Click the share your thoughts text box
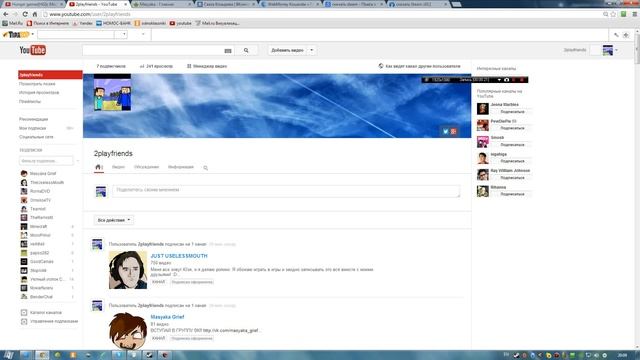This screenshot has width=640, height=360. (x=286, y=191)
